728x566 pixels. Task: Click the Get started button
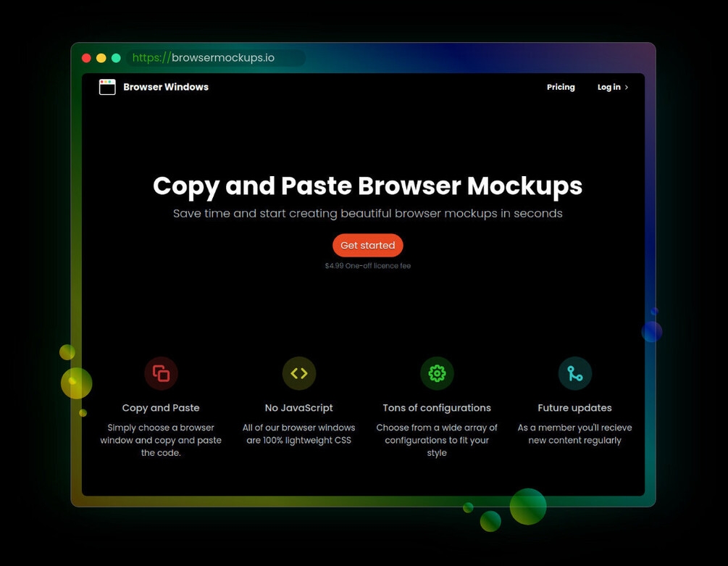coord(368,245)
